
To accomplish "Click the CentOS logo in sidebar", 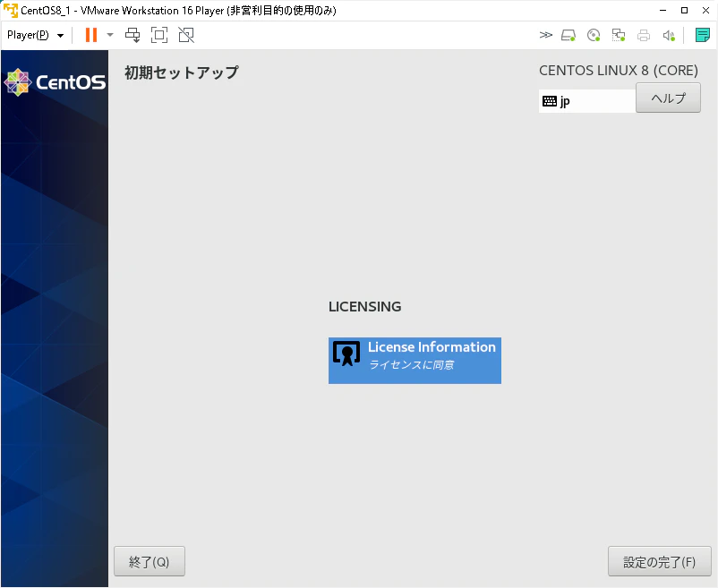I will pos(55,82).
